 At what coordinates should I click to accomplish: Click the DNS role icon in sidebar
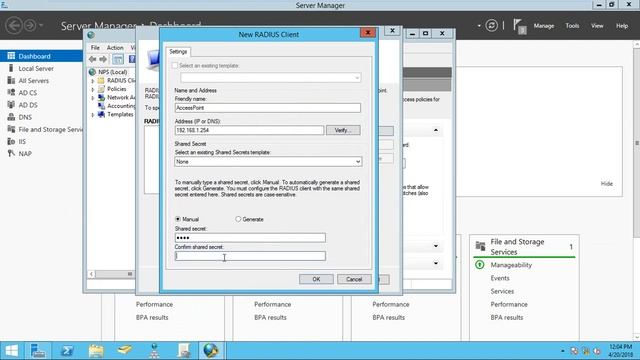[x=11, y=117]
